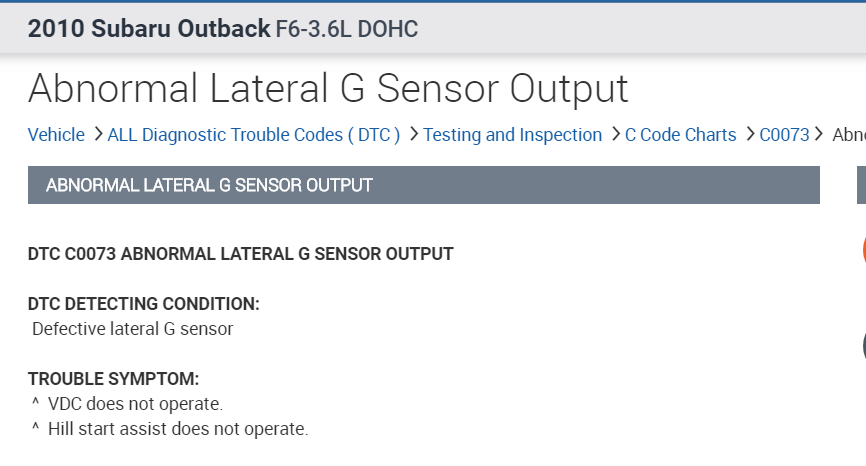Click the chevron just before C0073

click(749, 134)
